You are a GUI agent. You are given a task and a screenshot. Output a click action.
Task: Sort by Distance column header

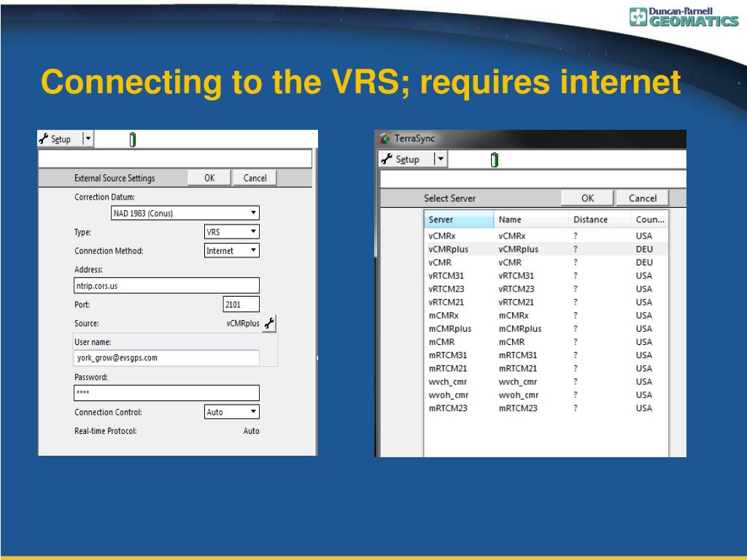pyautogui.click(x=600, y=219)
